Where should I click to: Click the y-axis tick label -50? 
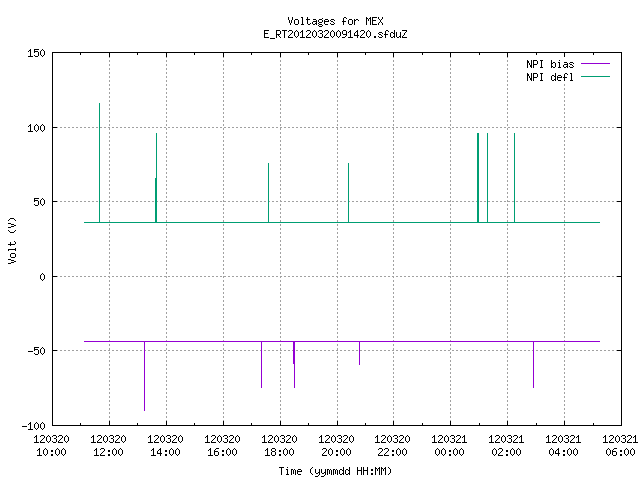point(36,351)
